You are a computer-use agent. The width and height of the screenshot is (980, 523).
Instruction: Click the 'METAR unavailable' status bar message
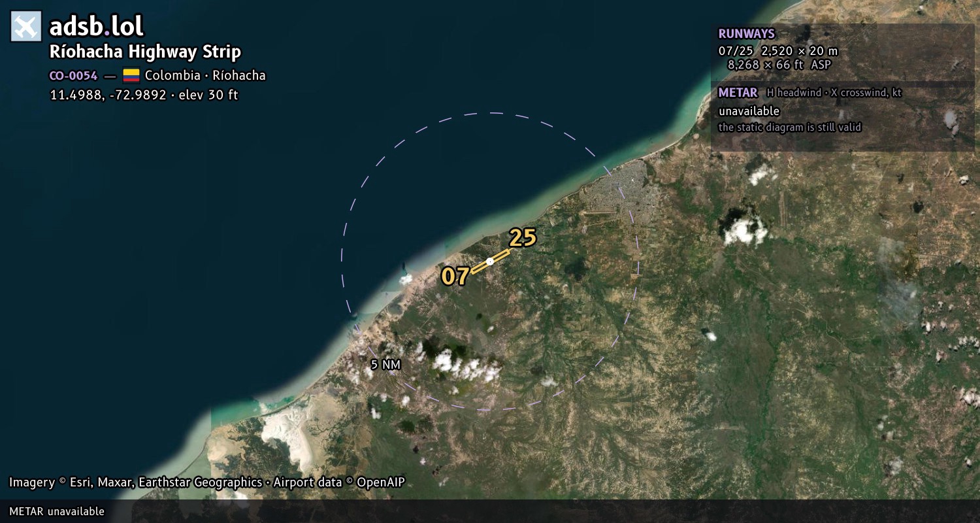pyautogui.click(x=57, y=511)
